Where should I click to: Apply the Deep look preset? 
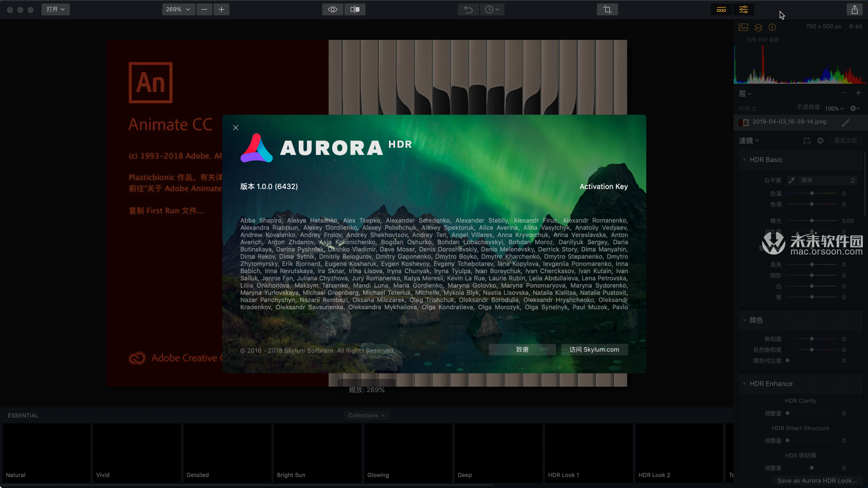pos(499,453)
